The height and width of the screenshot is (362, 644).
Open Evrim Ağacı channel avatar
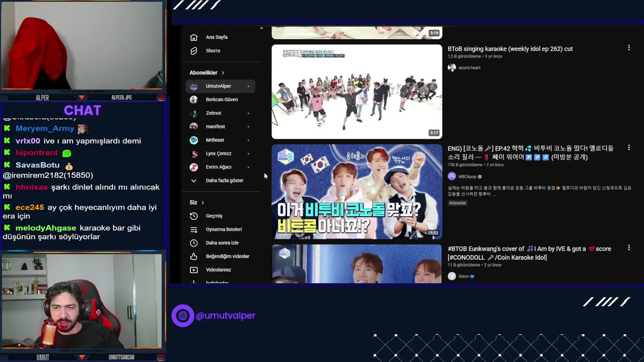tap(194, 167)
